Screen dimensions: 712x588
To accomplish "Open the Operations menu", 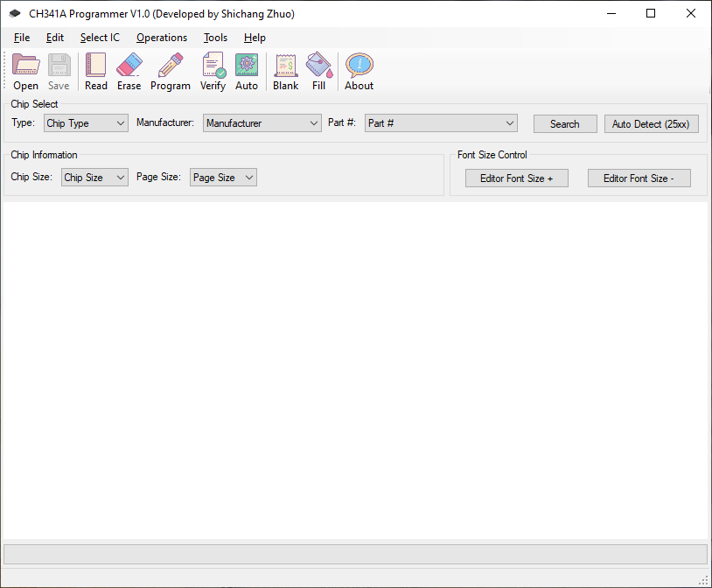I will [x=162, y=38].
